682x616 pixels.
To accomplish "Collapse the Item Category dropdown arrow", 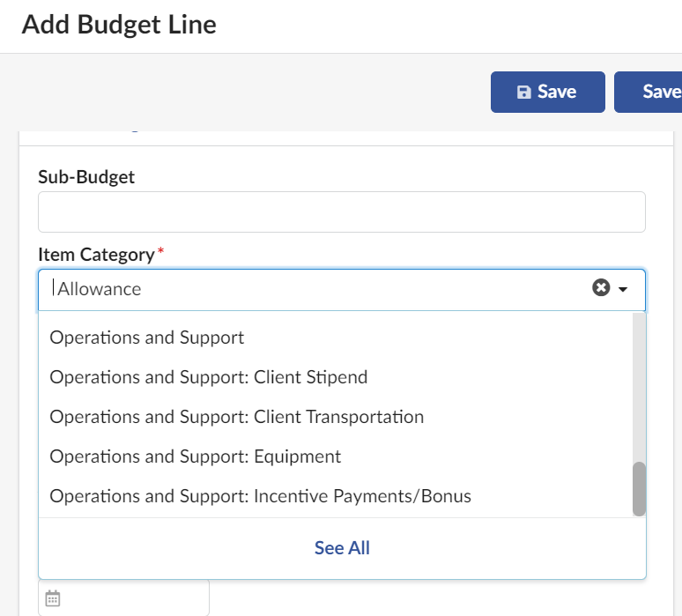I will point(624,289).
